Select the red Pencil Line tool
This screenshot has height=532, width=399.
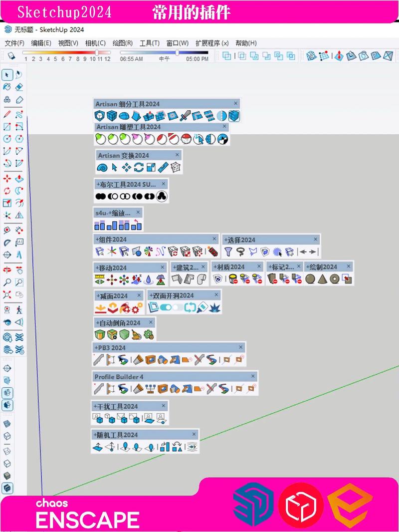tap(7, 114)
